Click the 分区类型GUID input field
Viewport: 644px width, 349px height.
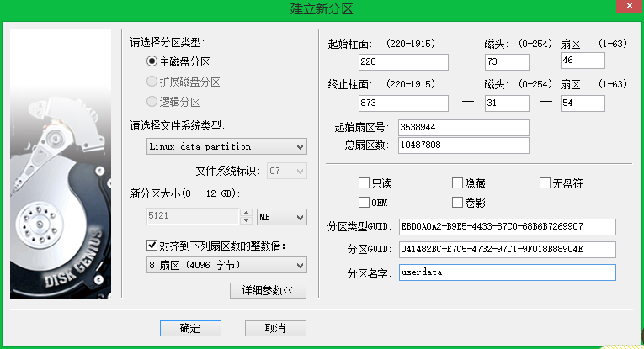[x=508, y=227]
